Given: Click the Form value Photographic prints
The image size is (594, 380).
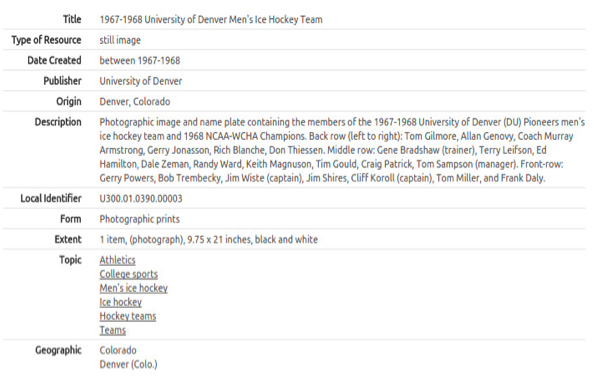Looking at the screenshot, I should click(140, 219).
